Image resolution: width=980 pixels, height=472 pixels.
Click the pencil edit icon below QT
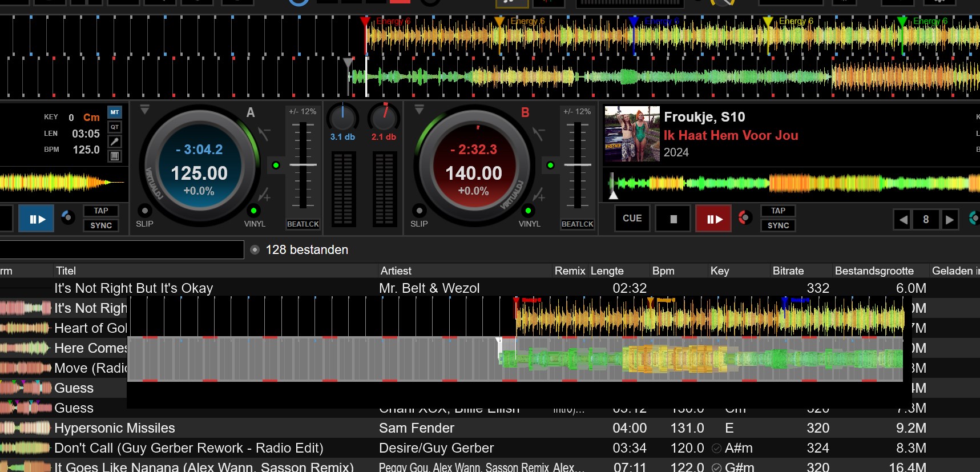pos(115,142)
